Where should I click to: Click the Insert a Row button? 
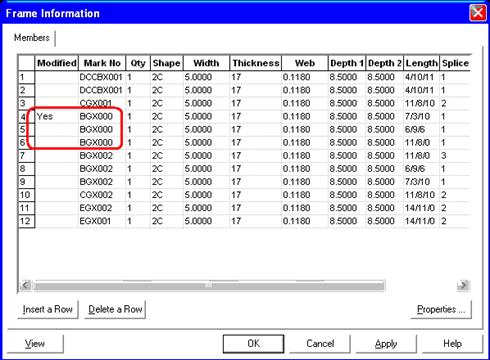pos(48,309)
